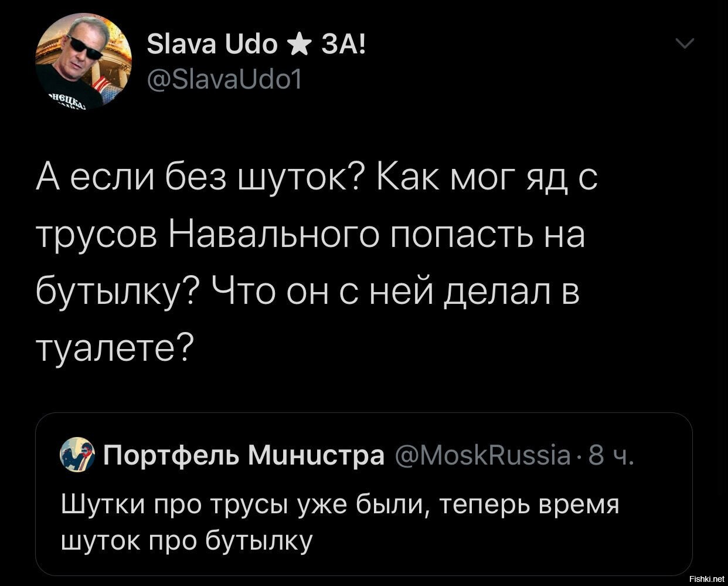This screenshot has height=586, width=728.
Task: Click the quoted line шуток про бутылку
Action: (x=187, y=541)
